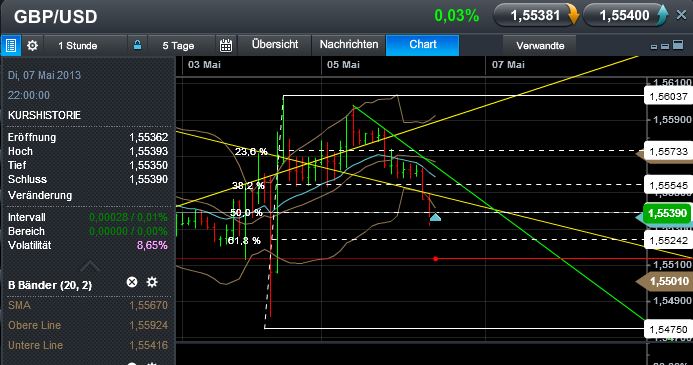Toggle the lock icon beside 1 Stunde

click(137, 45)
